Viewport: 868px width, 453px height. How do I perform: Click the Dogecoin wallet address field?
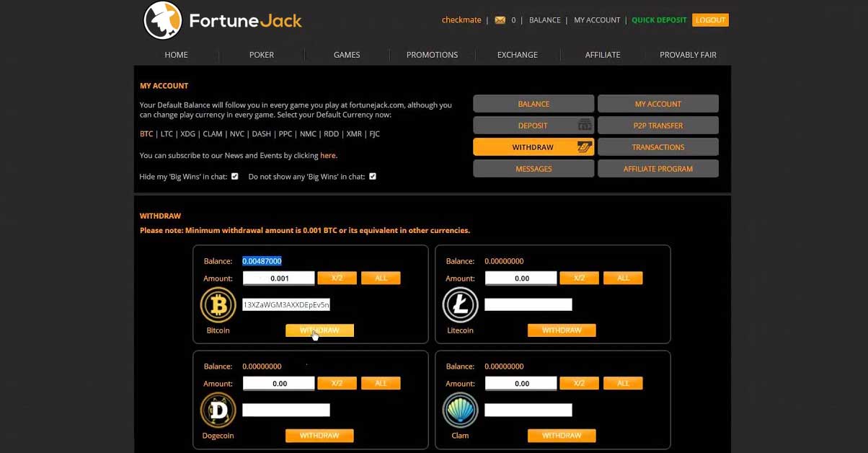pos(286,410)
